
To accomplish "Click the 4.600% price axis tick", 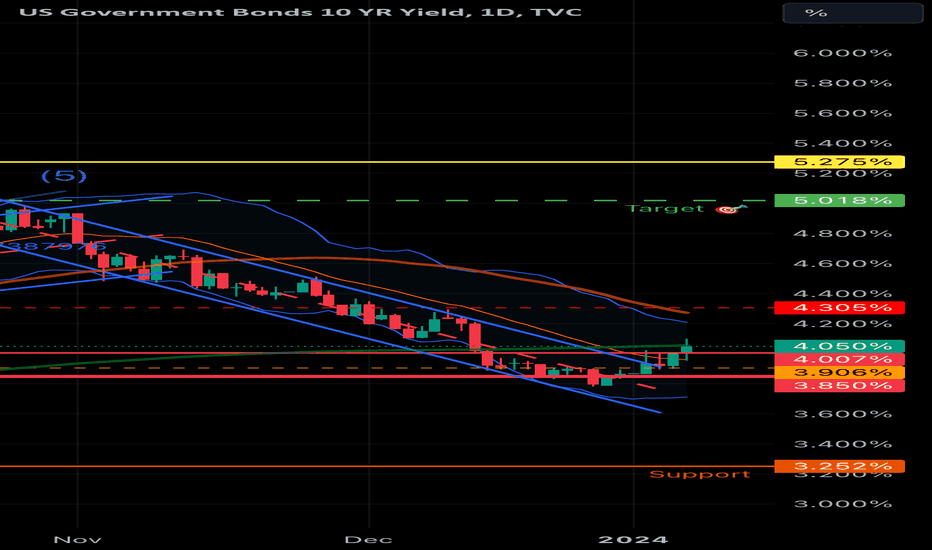I will tap(843, 263).
